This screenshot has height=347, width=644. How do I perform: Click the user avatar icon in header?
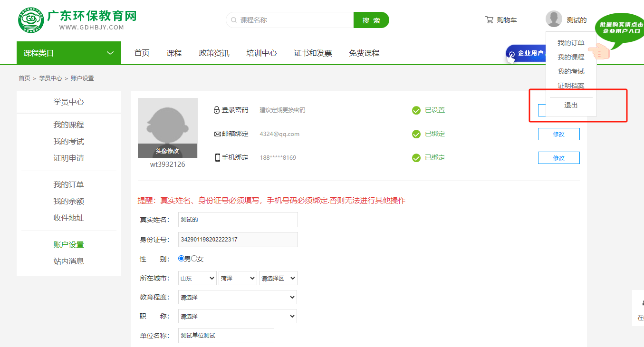click(554, 19)
